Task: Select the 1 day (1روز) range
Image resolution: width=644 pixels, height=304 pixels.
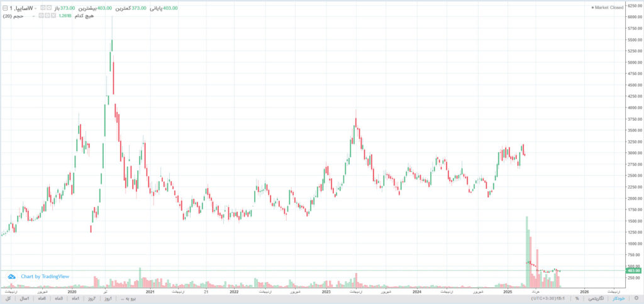Action: [107, 298]
